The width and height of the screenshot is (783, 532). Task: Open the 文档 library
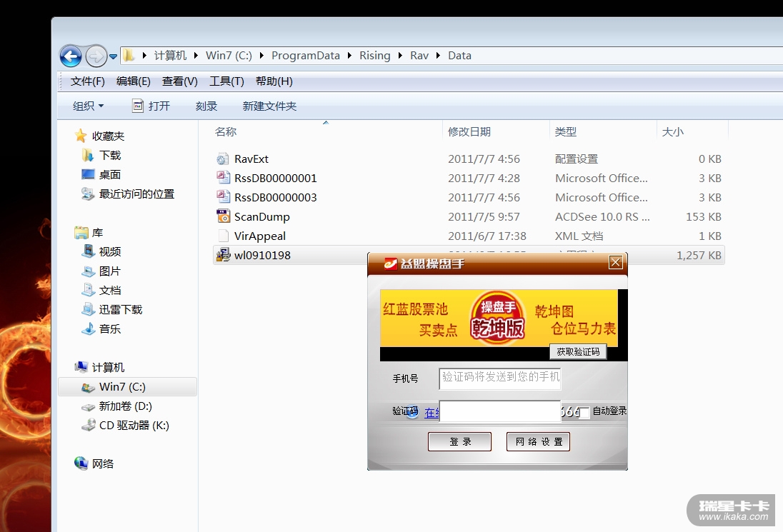tap(102, 290)
